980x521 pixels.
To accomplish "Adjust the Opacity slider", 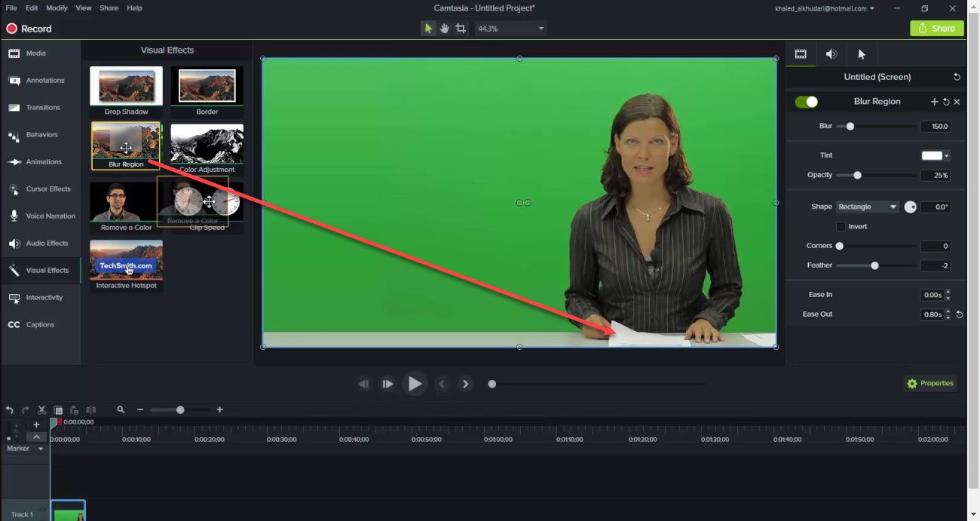I will [857, 176].
